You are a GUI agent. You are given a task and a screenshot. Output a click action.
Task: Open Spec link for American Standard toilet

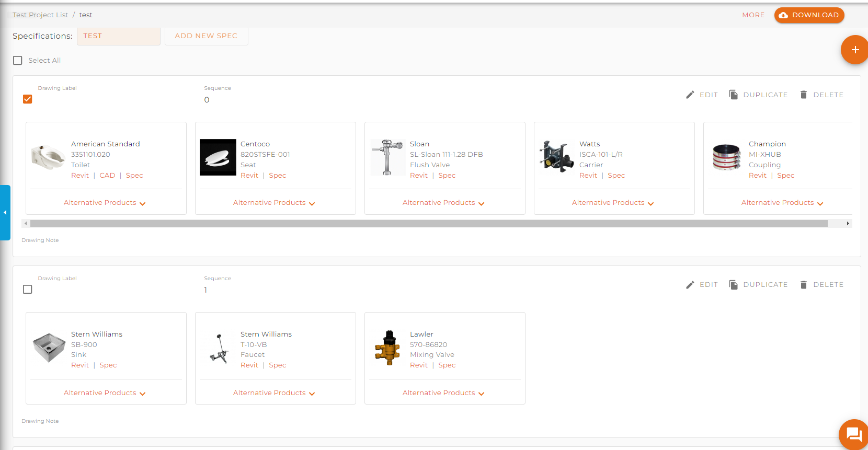tap(134, 176)
